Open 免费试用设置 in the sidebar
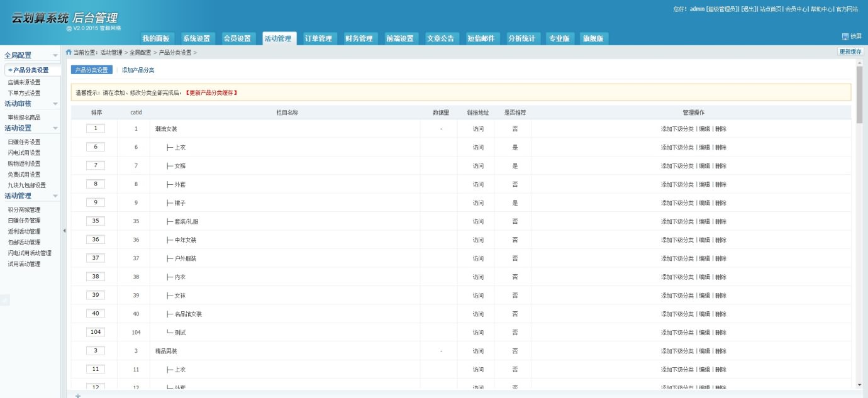This screenshot has width=868, height=398. click(x=24, y=174)
